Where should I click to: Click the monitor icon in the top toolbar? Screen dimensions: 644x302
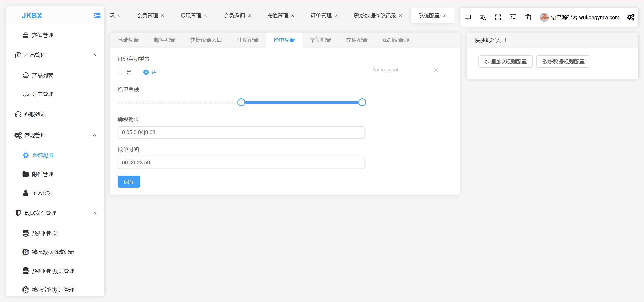468,17
